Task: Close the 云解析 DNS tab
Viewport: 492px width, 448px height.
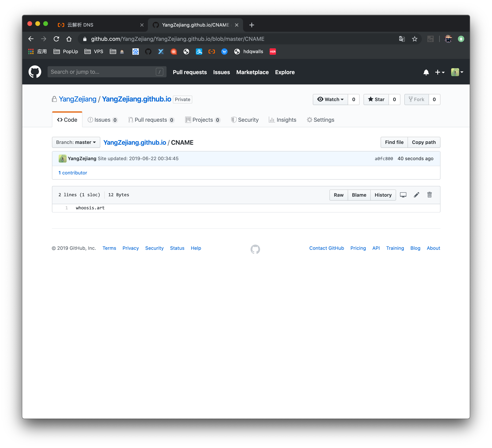Action: tap(142, 25)
